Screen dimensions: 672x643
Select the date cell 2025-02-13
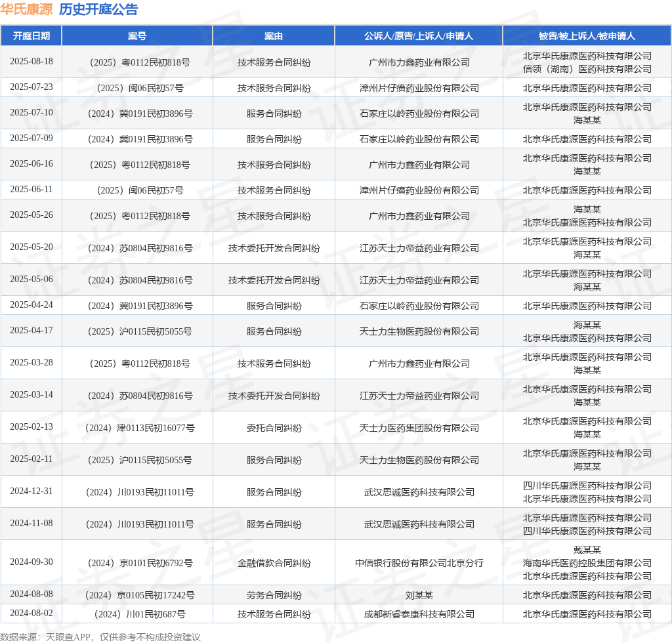[x=31, y=427]
